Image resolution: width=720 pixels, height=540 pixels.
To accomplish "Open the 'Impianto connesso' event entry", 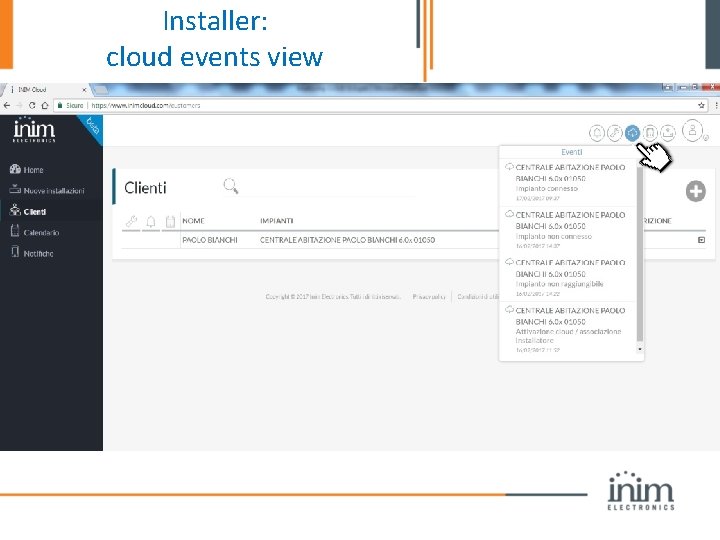I will click(568, 182).
